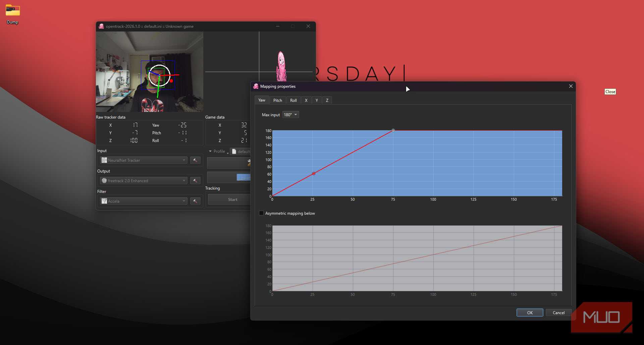Switch to the Yaw tab
This screenshot has height=345, width=644.
262,100
